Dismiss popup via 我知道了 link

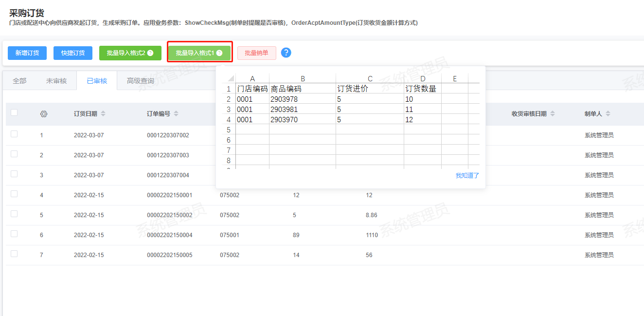pos(467,175)
